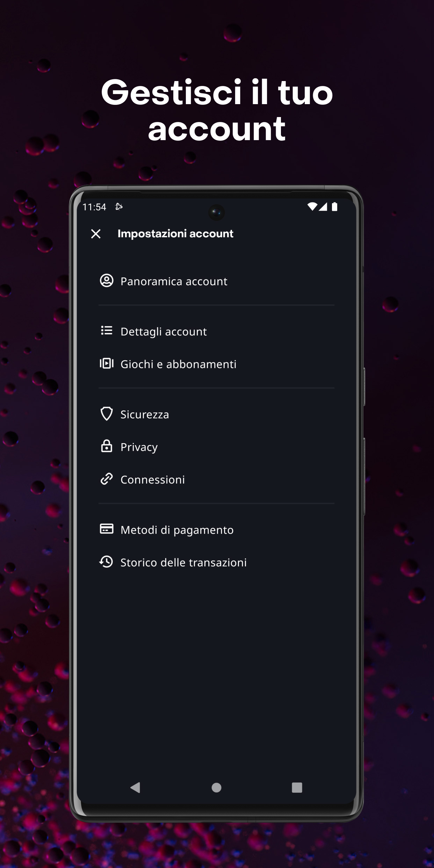
Task: Select Giochi e abbonamenti
Action: pyautogui.click(x=216, y=364)
